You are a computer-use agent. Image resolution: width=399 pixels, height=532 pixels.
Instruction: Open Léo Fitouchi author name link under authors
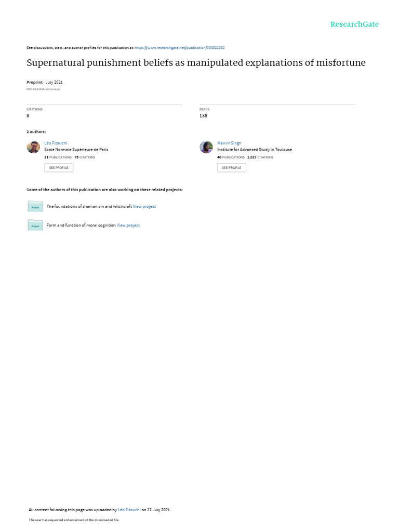[56, 143]
